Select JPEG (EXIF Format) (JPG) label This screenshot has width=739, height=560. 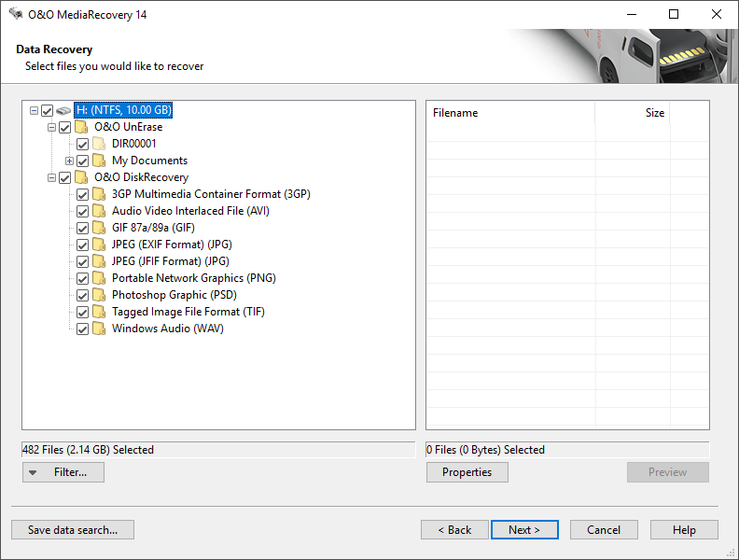tap(172, 245)
